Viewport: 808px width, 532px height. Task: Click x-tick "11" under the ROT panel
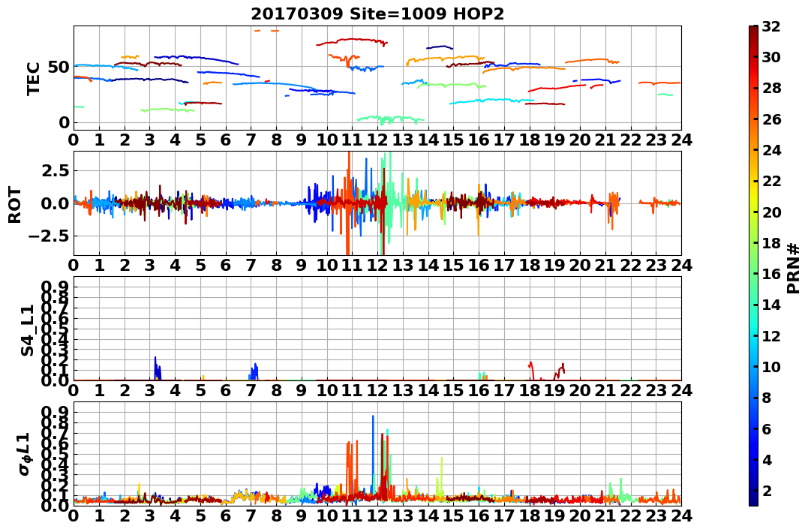[x=353, y=265]
